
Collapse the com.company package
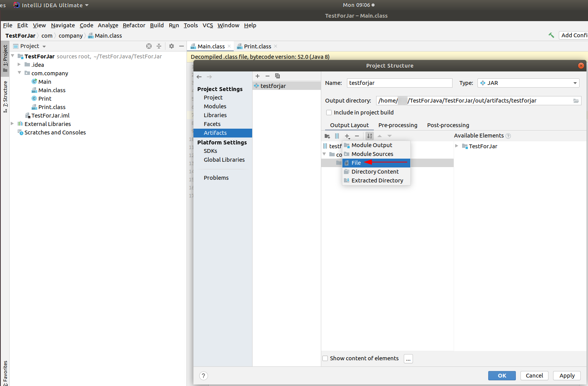(x=19, y=73)
